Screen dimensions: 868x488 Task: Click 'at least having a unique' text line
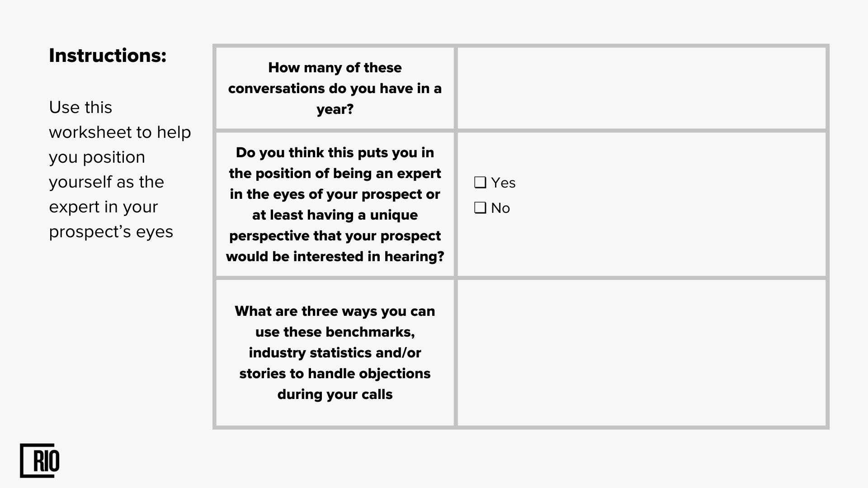335,215
